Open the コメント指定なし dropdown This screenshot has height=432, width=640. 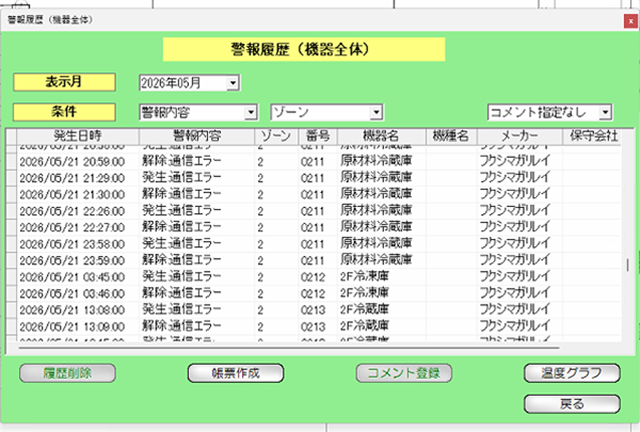point(605,112)
